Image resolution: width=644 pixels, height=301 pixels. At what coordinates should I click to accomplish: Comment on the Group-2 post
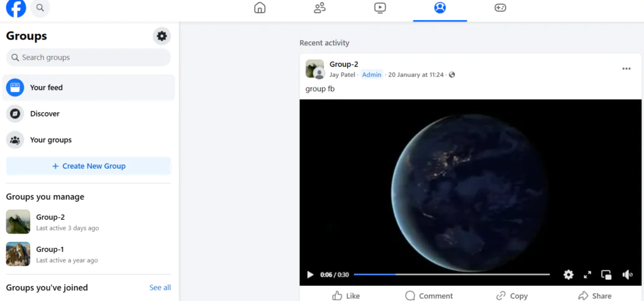pyautogui.click(x=429, y=296)
